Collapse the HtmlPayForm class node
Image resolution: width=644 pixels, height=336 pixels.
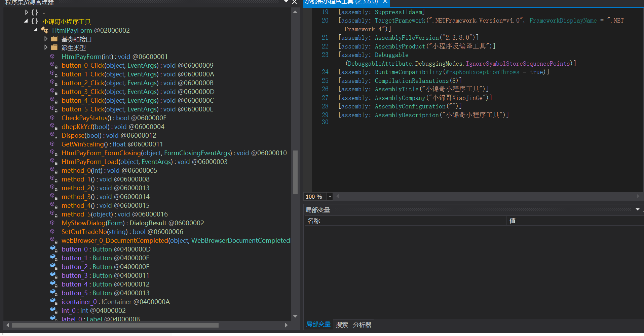[x=36, y=30]
